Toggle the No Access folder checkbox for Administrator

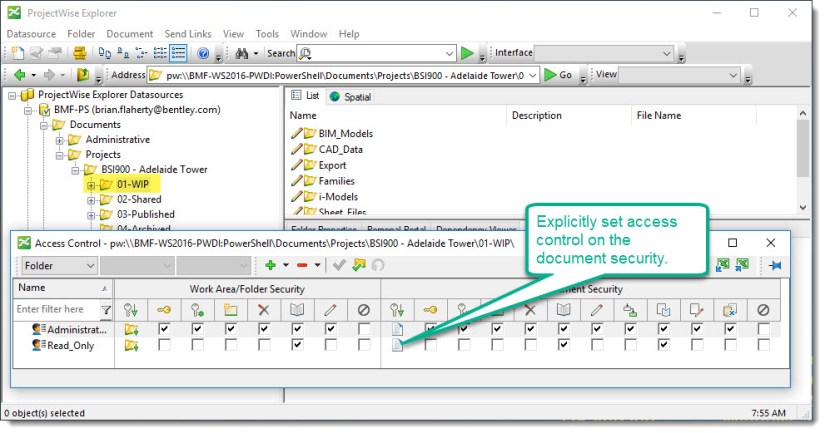(x=364, y=329)
